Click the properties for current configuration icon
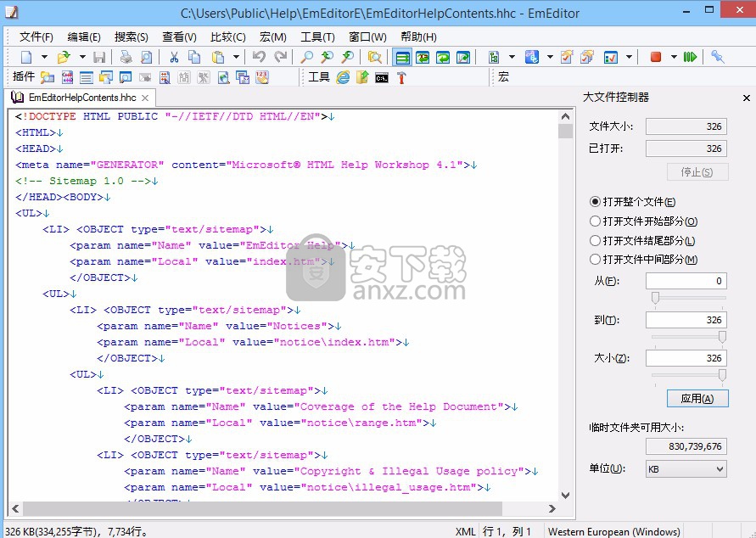 [567, 58]
